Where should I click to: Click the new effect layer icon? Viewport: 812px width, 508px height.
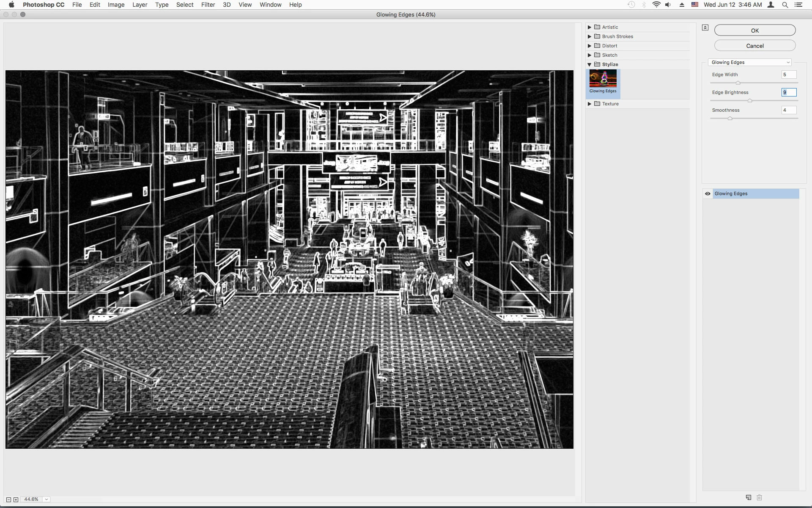point(748,497)
